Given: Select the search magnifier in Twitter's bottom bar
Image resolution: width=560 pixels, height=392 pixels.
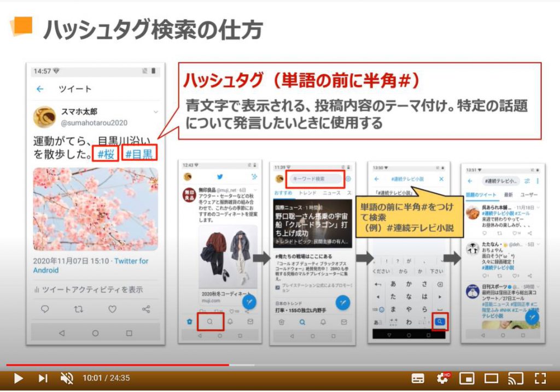Looking at the screenshot, I should click(x=211, y=321).
